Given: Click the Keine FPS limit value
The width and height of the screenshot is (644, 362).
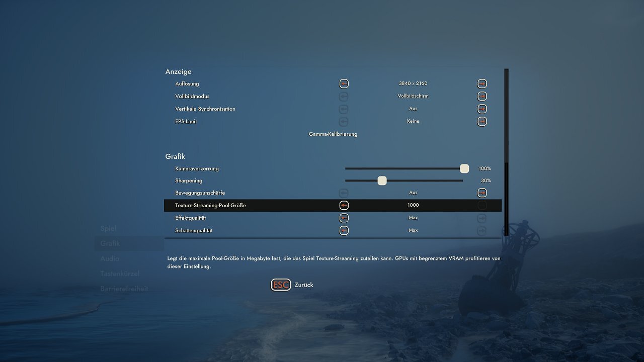Looking at the screenshot, I should [413, 121].
